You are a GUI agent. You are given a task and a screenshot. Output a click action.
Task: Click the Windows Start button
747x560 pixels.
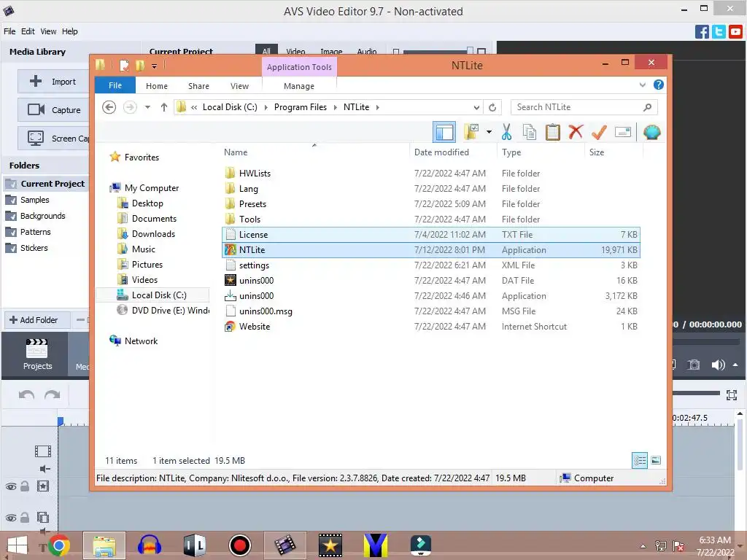[18, 545]
